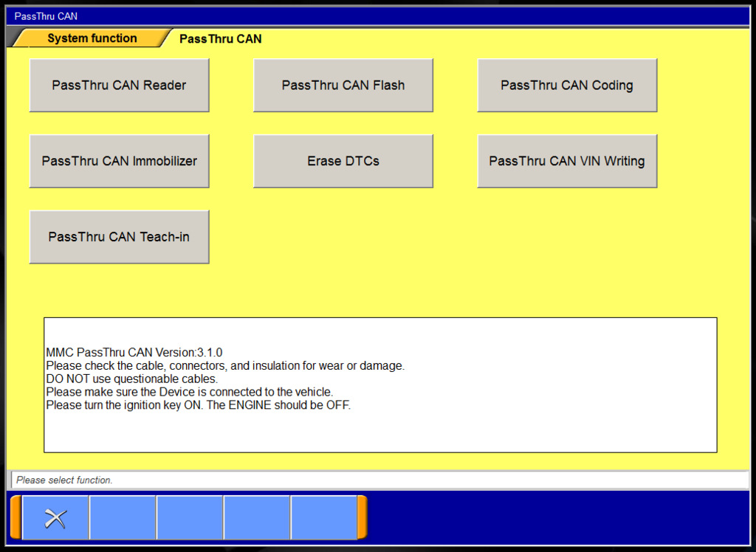The height and width of the screenshot is (552, 756).
Task: Click the ignition key instruction line
Action: coord(198,404)
